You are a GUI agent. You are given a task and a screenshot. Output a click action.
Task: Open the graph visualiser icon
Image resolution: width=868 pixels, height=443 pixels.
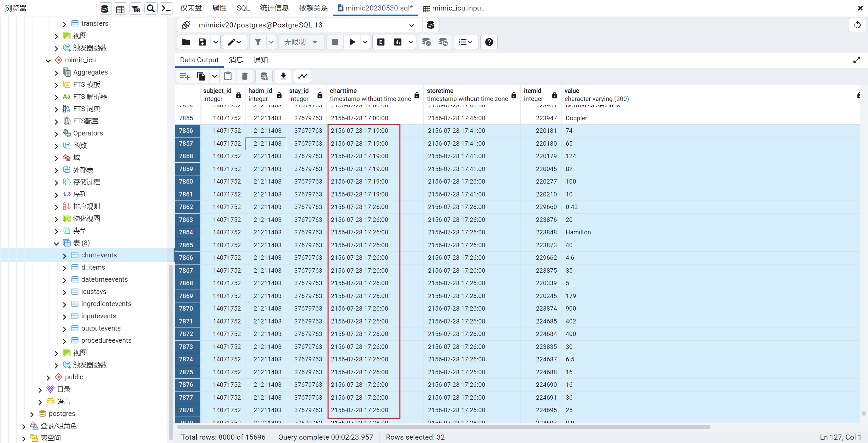(x=302, y=76)
